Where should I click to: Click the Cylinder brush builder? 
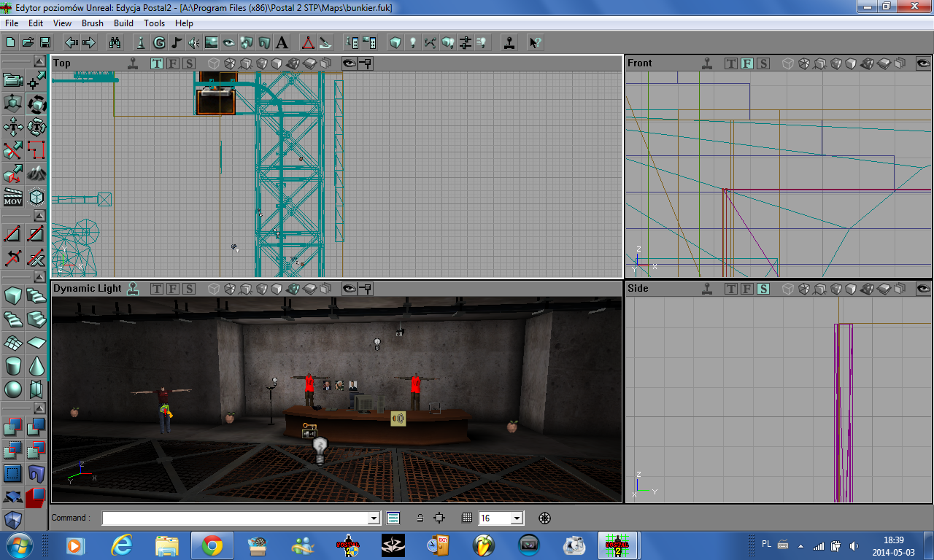tap(13, 365)
